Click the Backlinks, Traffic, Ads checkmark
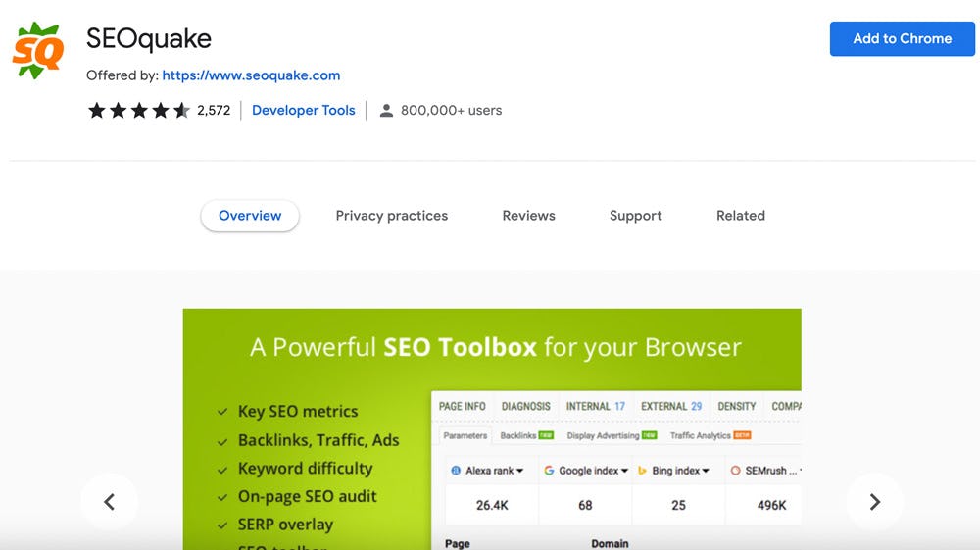 221,442
